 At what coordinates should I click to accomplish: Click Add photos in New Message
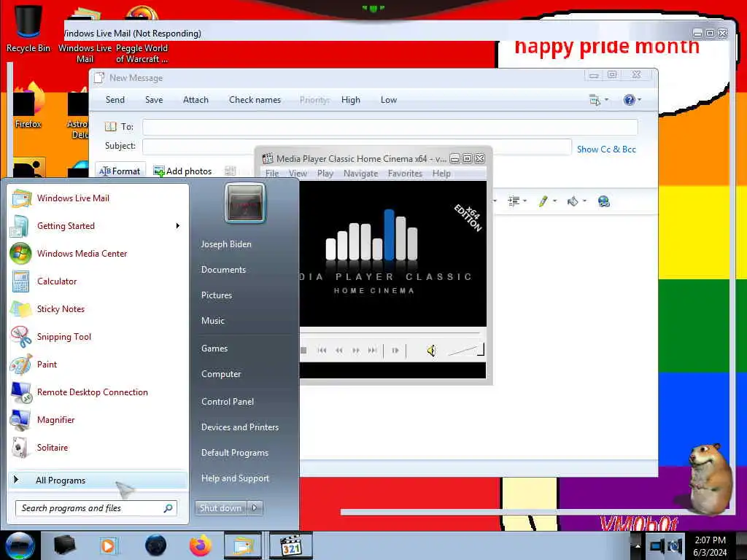pyautogui.click(x=183, y=171)
